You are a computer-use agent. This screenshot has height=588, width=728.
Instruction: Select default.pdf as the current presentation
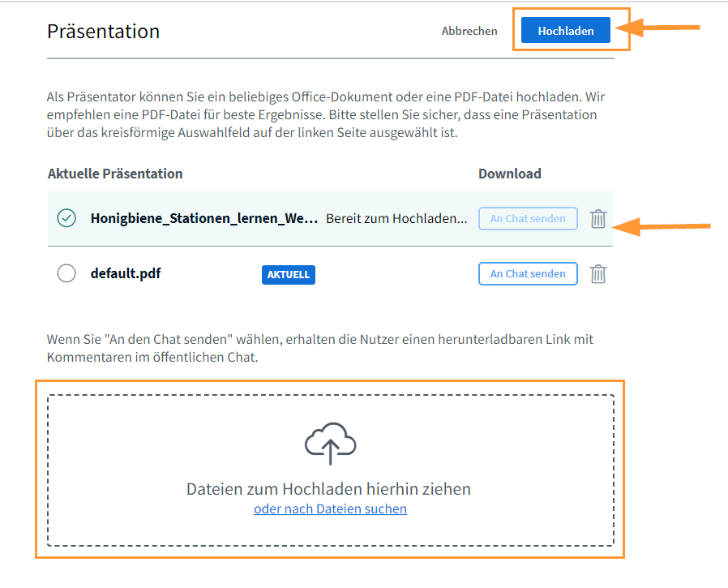point(66,273)
